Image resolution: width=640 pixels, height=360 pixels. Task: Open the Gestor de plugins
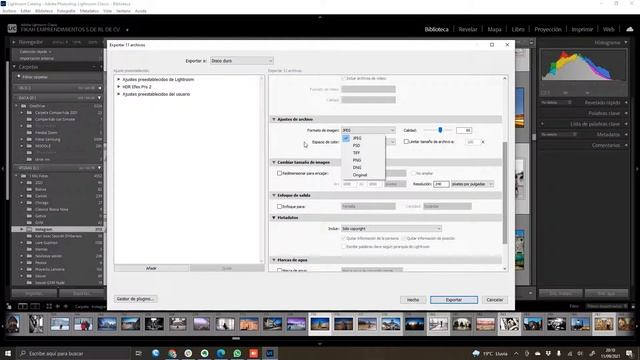[x=135, y=299]
